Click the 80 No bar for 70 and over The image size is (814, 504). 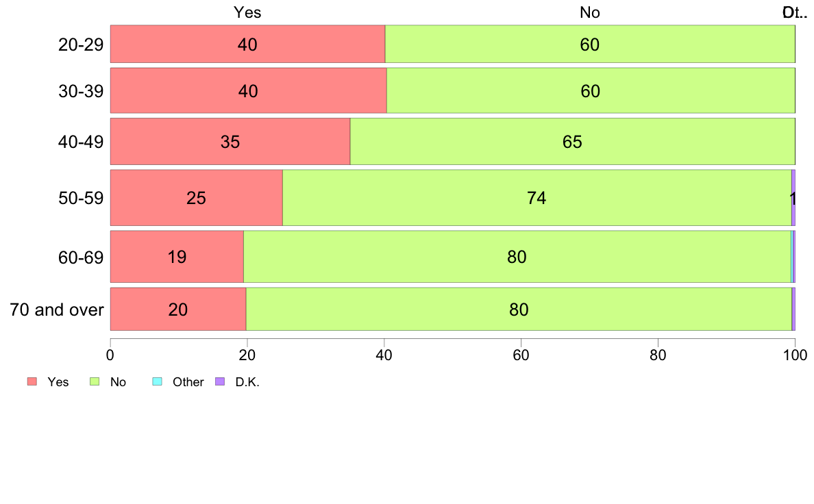pyautogui.click(x=519, y=310)
